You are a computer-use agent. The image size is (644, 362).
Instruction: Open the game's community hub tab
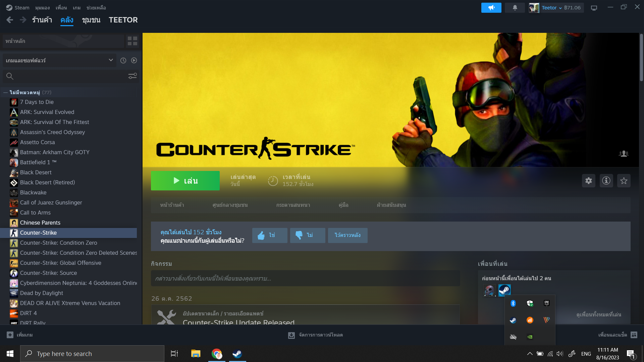point(230,205)
